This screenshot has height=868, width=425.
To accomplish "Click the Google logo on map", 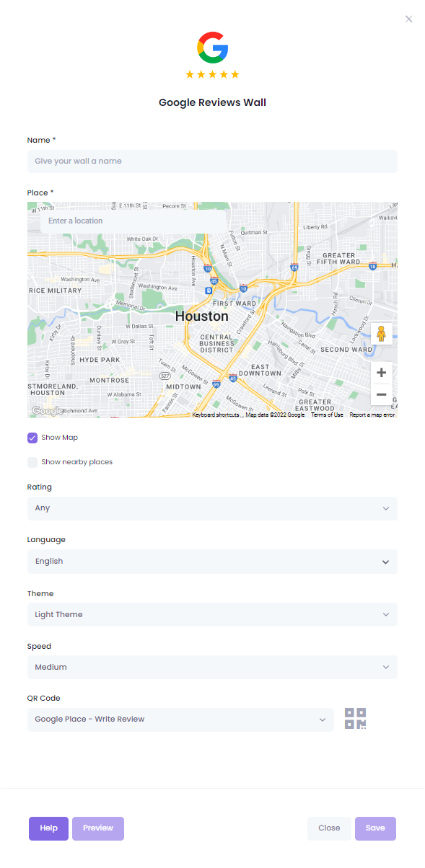I will click(x=47, y=411).
